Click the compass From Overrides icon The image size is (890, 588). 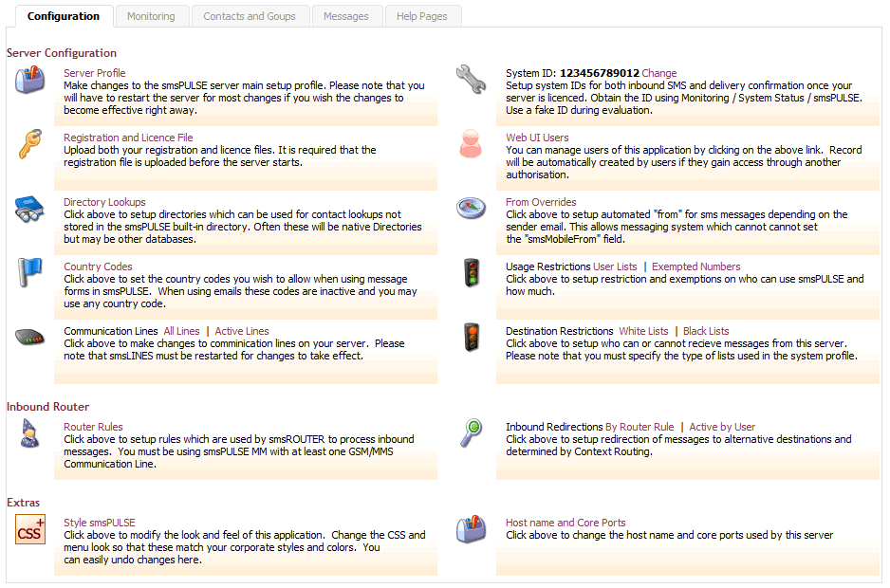click(x=472, y=209)
